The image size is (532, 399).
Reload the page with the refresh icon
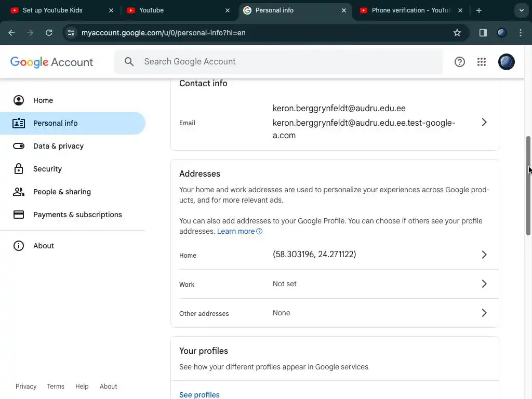click(49, 33)
